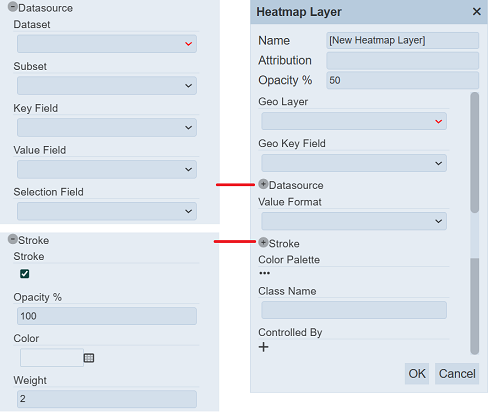Image resolution: width=488 pixels, height=412 pixels.
Task: Expand Stroke plus icon in dialog
Action: coord(263,242)
